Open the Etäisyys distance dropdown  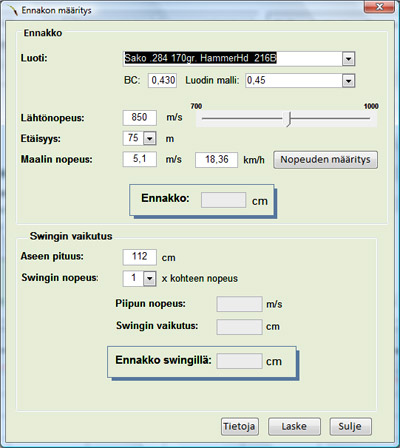[150, 138]
